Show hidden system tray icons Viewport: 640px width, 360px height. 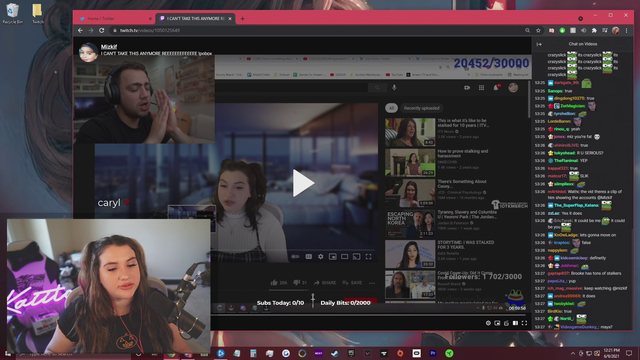[x=573, y=353]
